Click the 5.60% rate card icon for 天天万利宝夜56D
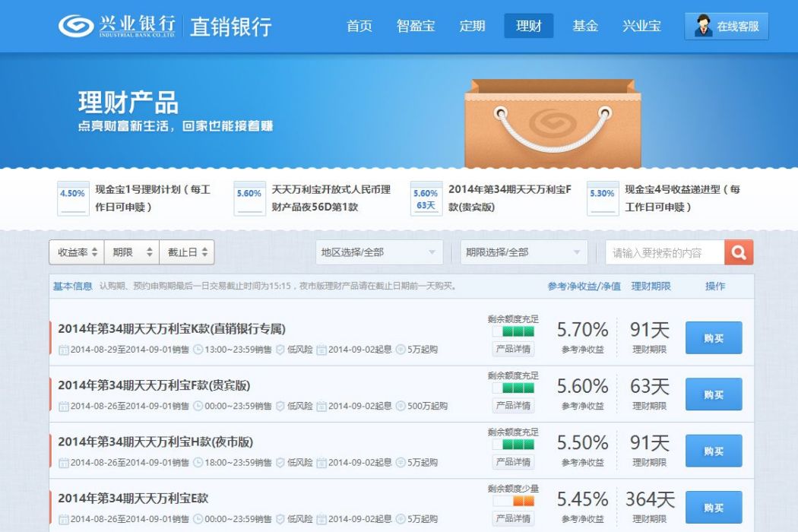The image size is (798, 532). tap(249, 198)
